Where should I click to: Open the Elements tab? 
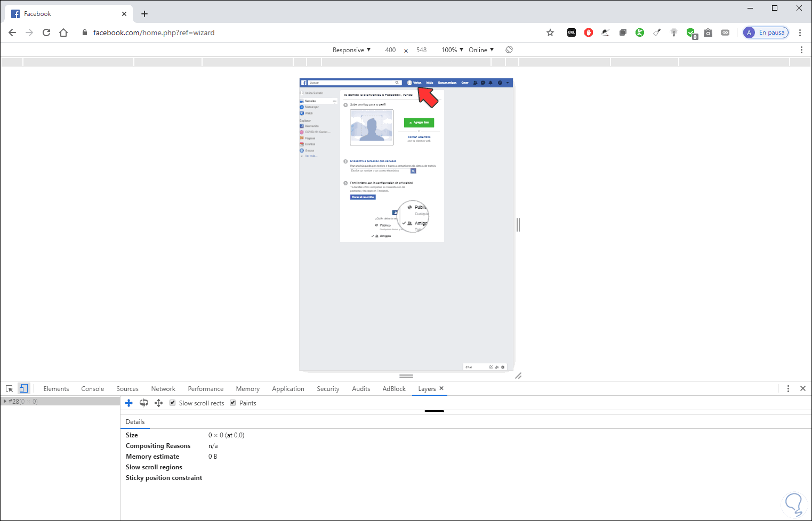tap(56, 389)
